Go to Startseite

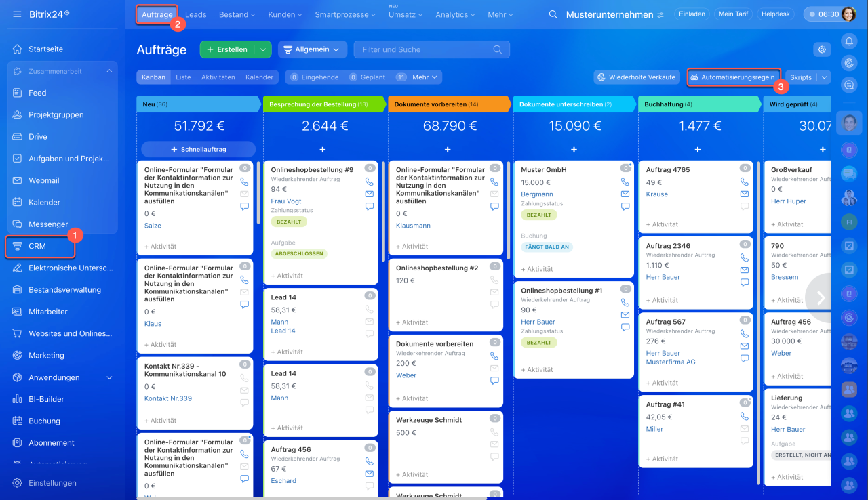pyautogui.click(x=45, y=49)
